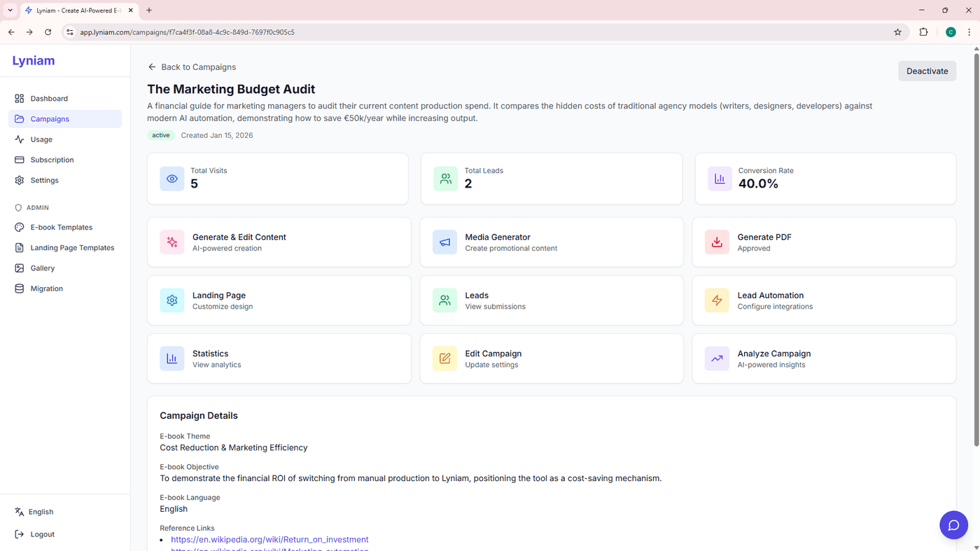
Task: Click the address bar URL field
Action: coord(210,32)
